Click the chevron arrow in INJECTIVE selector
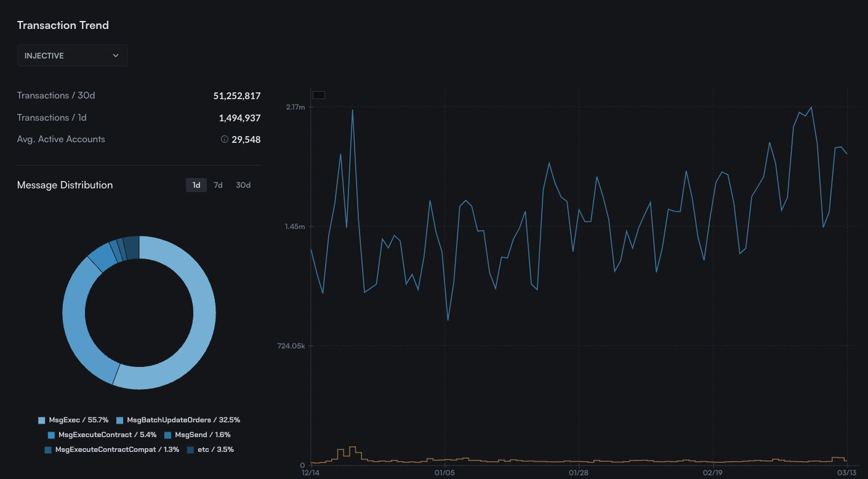868x479 pixels. pyautogui.click(x=116, y=55)
